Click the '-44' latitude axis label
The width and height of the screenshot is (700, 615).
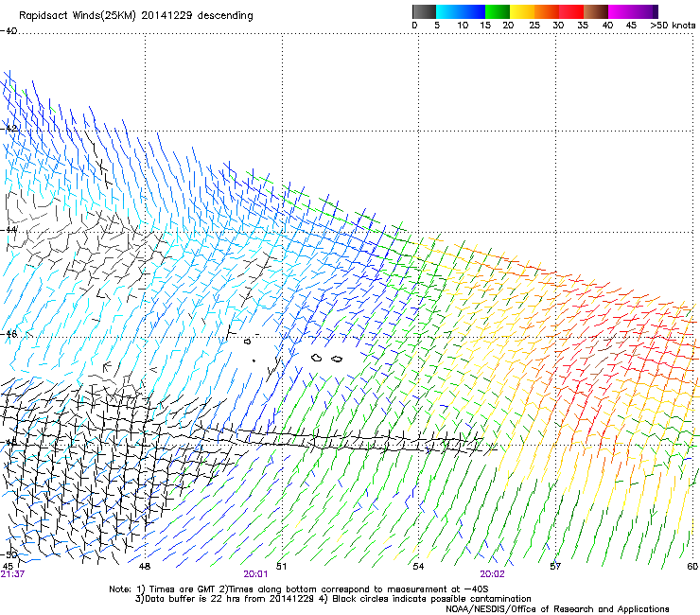(x=9, y=230)
